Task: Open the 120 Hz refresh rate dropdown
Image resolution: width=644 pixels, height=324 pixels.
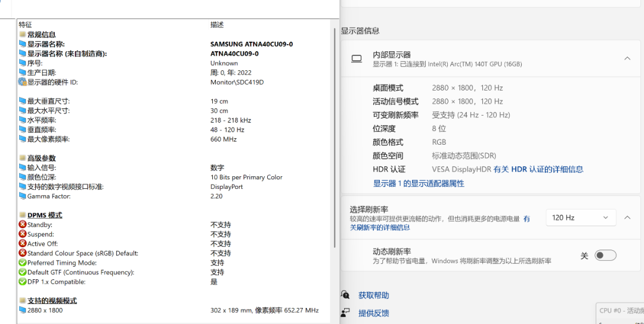Action: (581, 217)
